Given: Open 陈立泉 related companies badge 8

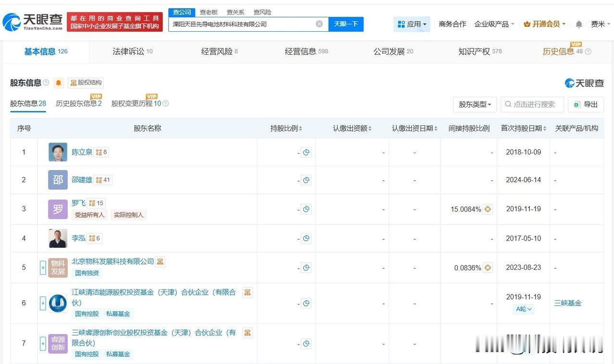Looking at the screenshot, I should click(x=101, y=152).
